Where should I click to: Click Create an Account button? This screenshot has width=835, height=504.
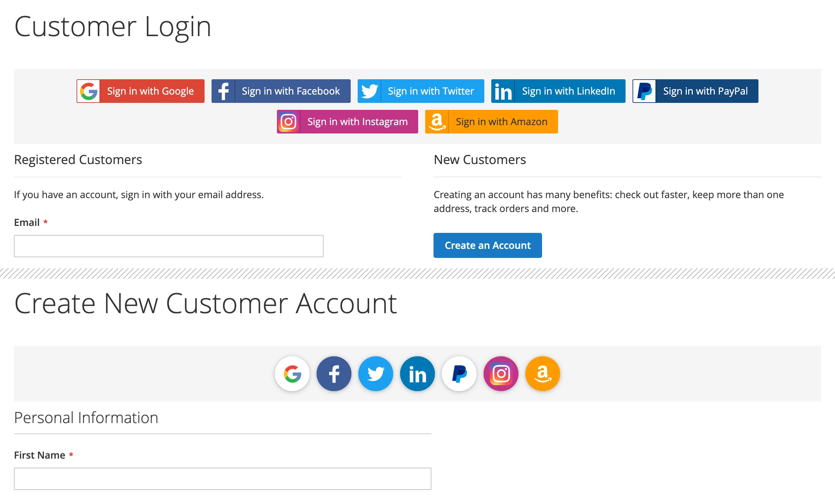pos(487,245)
